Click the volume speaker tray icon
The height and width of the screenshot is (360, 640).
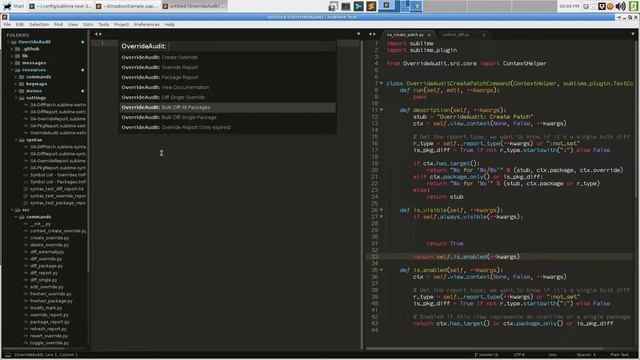tap(620, 6)
